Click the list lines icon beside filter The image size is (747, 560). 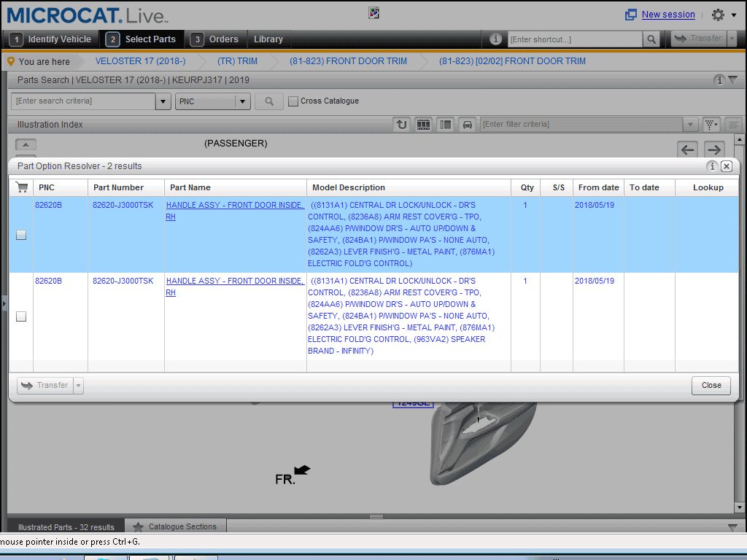point(733,124)
